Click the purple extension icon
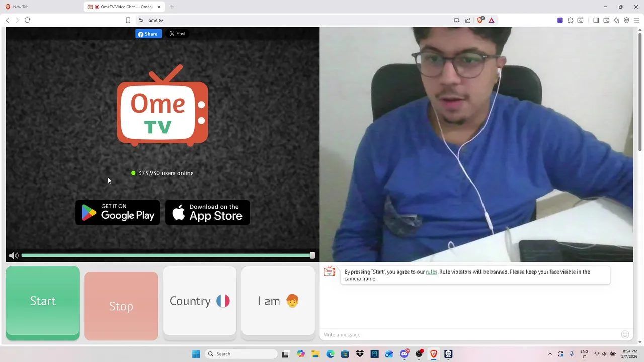Screen dimensions: 644x362 560,20
